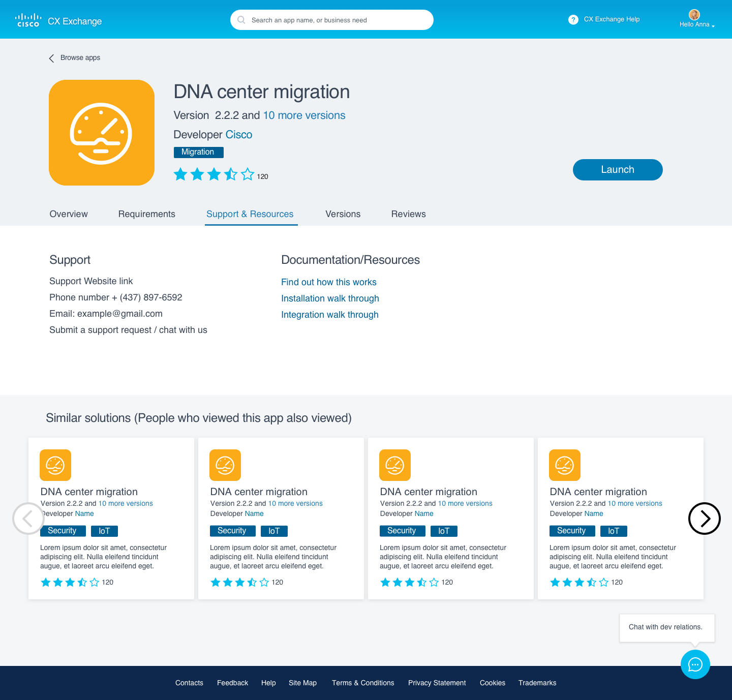Click the help question mark icon

pos(573,20)
